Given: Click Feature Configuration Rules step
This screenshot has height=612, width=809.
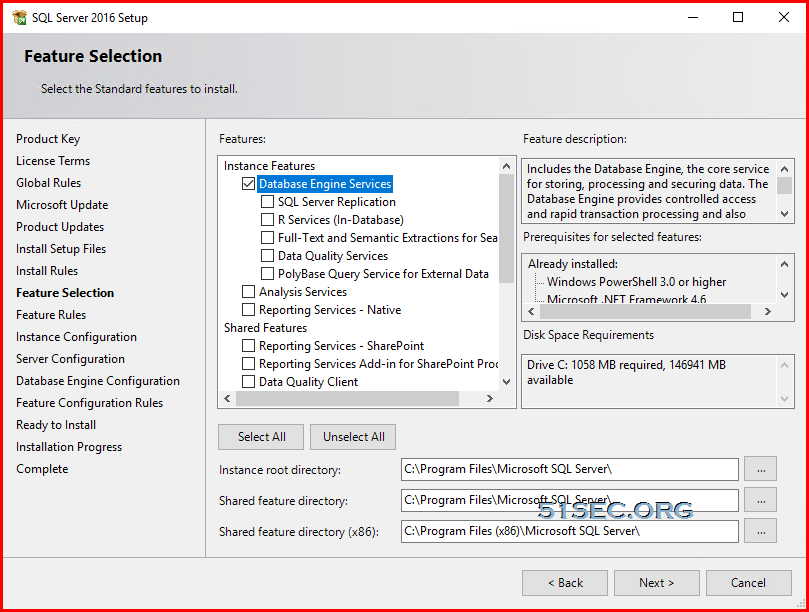Looking at the screenshot, I should point(89,403).
